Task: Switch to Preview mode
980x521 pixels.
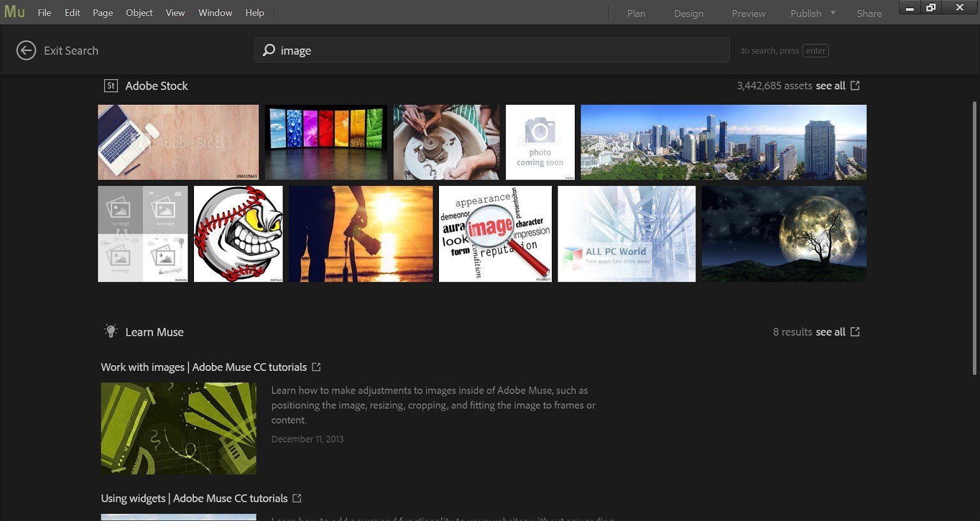Action: coord(747,13)
